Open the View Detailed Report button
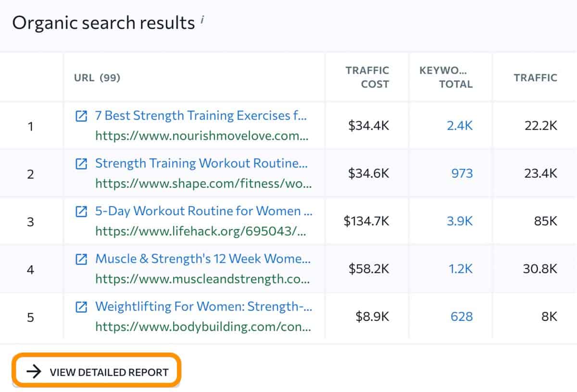 [96, 371]
